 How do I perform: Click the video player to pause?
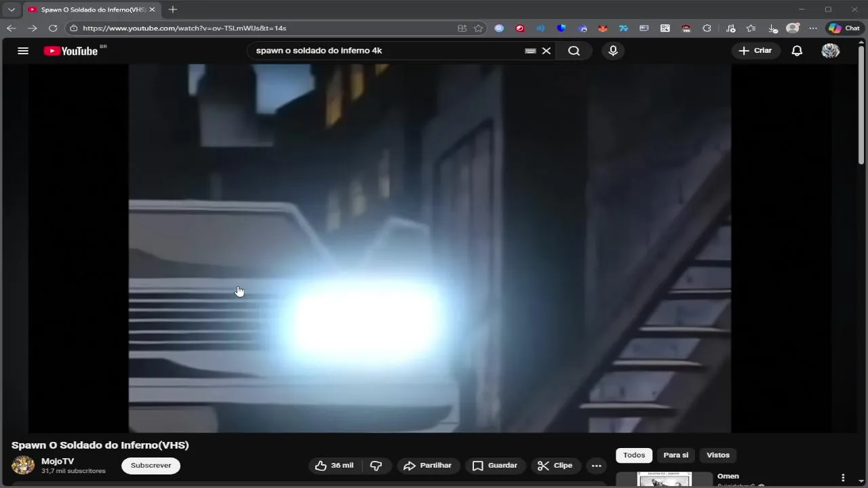click(x=430, y=248)
